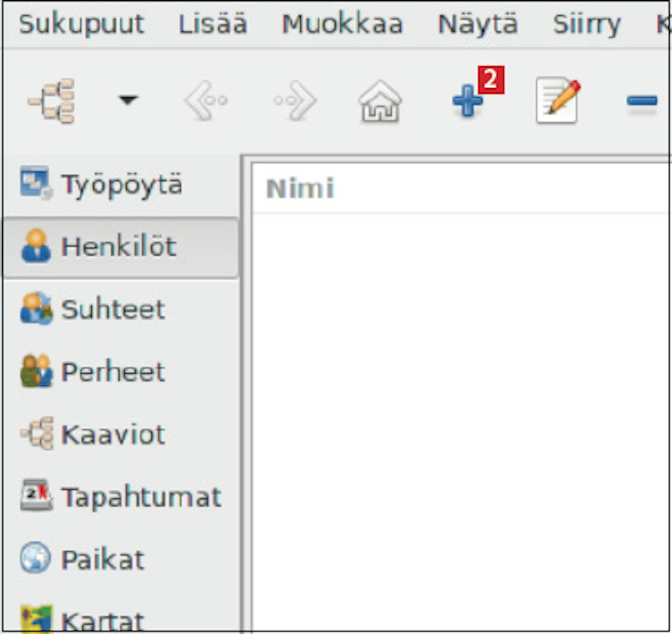
Task: Select Henkilöt in the sidebar
Action: (119, 247)
